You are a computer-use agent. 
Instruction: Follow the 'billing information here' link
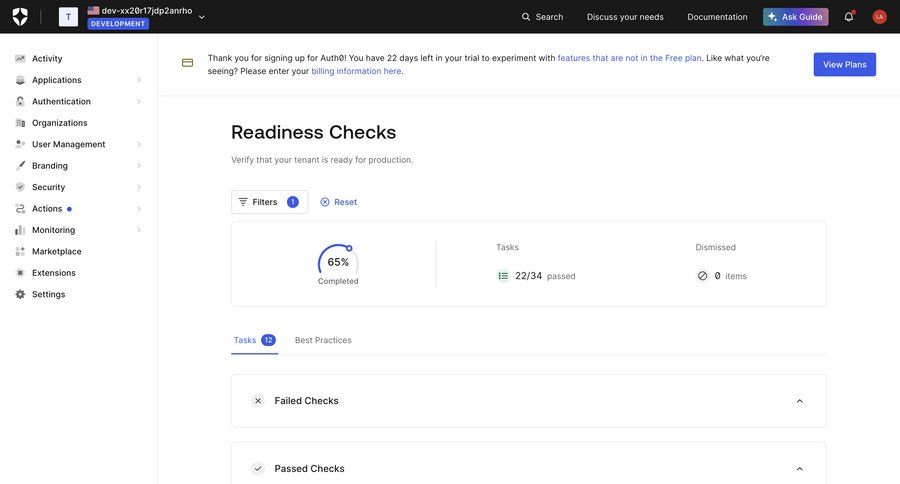tap(356, 71)
